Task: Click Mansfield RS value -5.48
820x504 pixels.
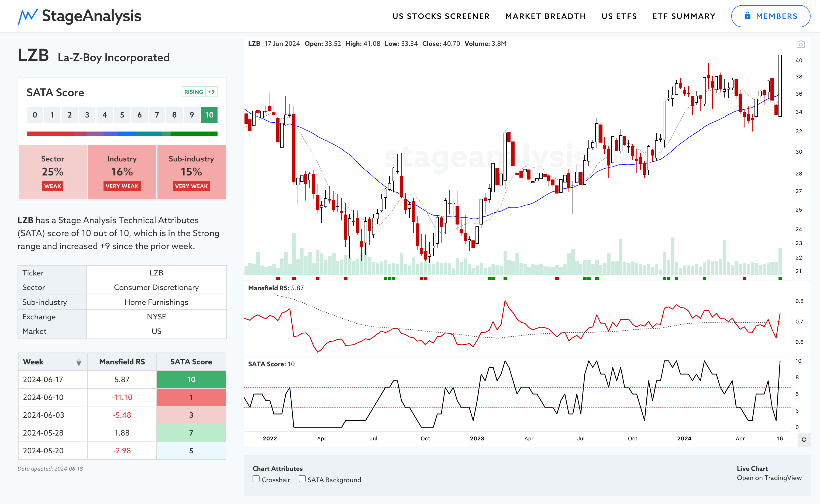Action: (122, 415)
